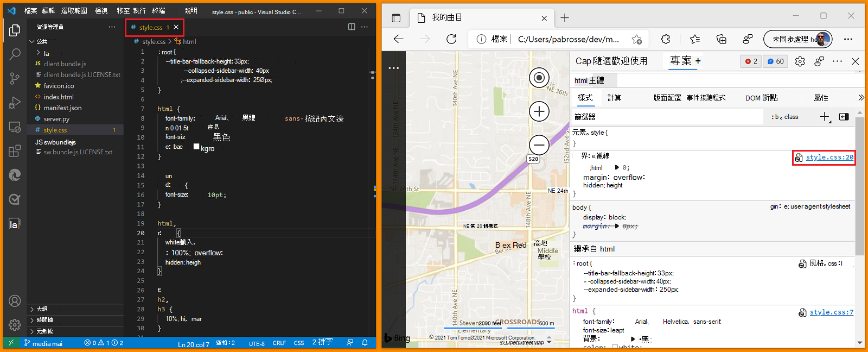868x352 pixels.
Task: Open the Extensions view in VS Code
Action: 15,151
